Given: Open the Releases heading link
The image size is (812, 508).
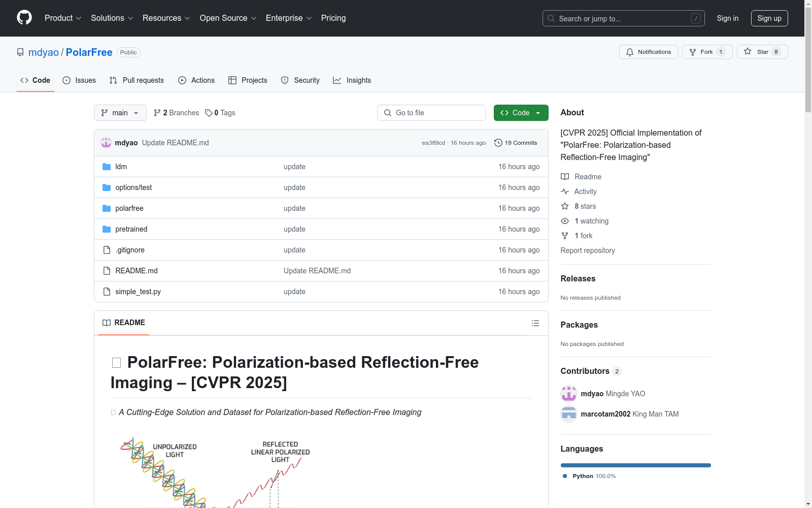Looking at the screenshot, I should [x=578, y=278].
